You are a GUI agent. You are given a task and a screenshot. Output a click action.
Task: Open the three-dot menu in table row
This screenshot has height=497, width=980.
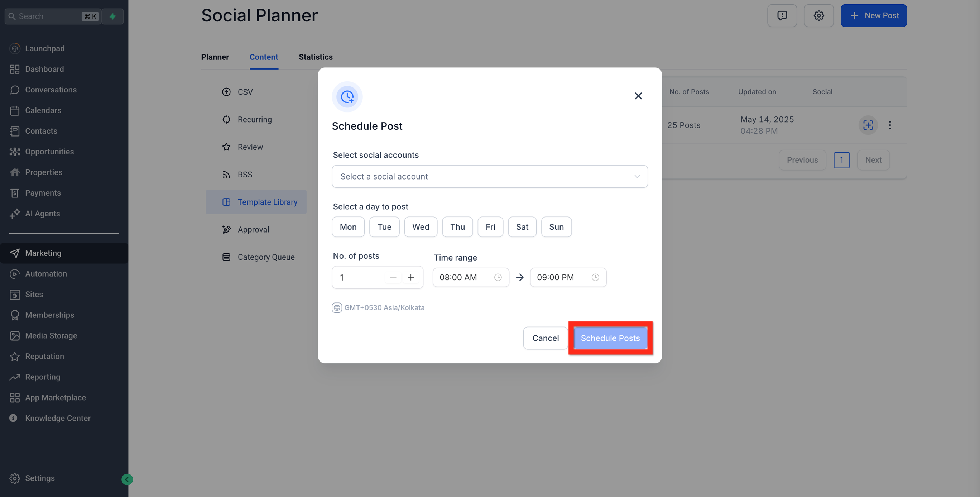point(890,125)
